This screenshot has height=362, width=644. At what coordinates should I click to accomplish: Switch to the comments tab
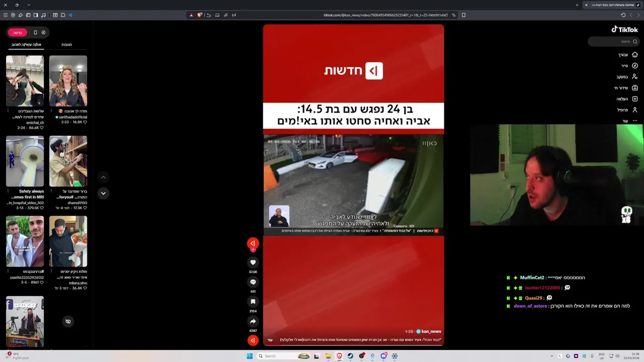pyautogui.click(x=66, y=45)
